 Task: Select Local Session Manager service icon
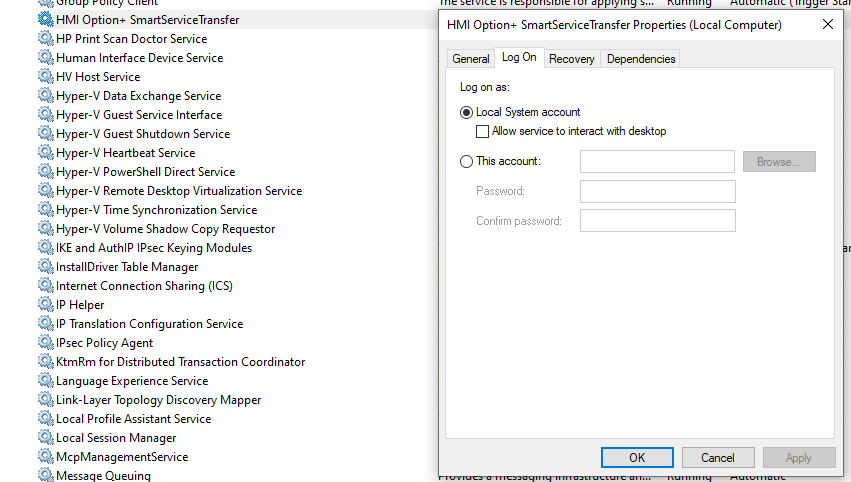click(x=46, y=438)
